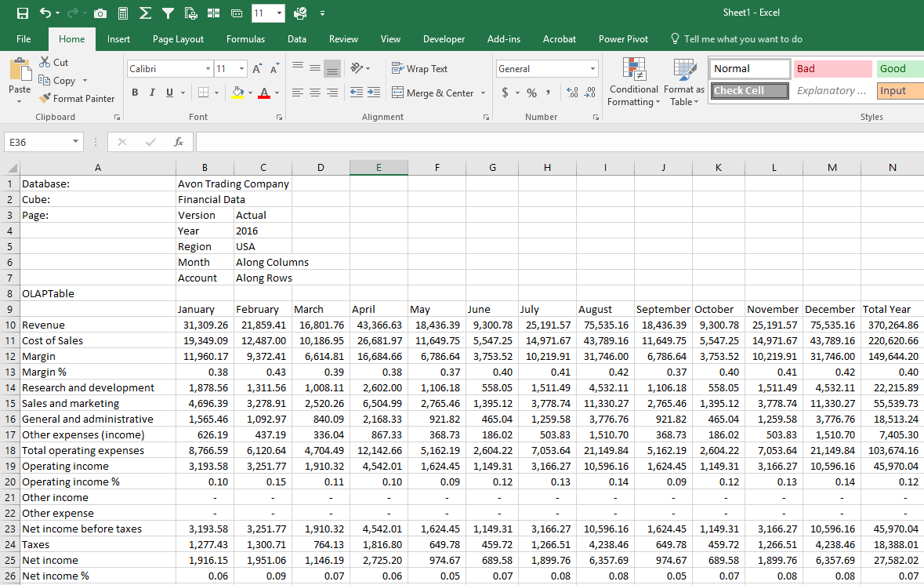Align text to the top of cell
This screenshot has width=924, height=585.
point(298,67)
